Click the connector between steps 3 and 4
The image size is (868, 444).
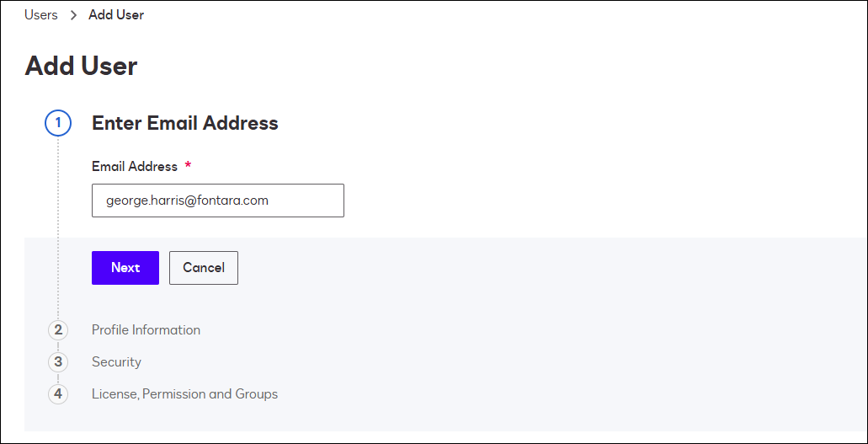tap(58, 378)
